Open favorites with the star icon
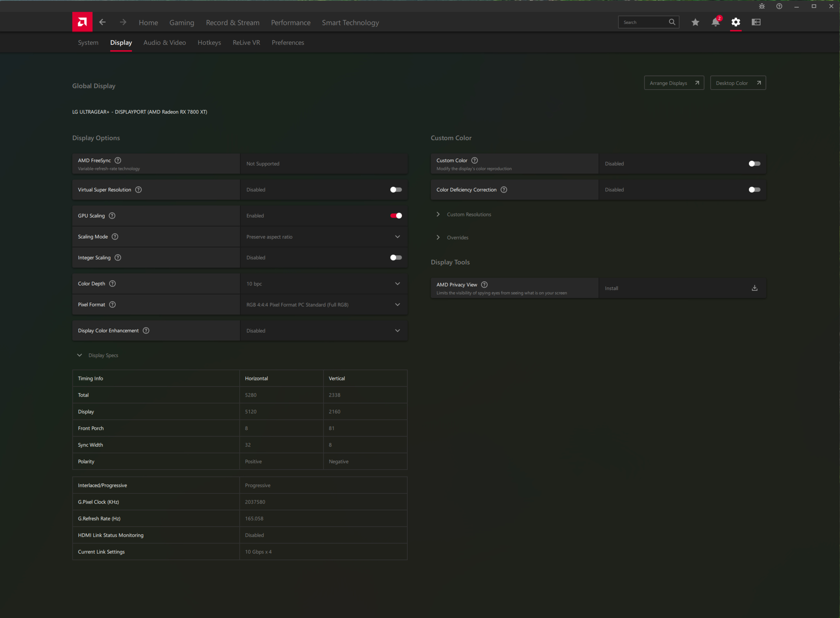 point(695,22)
